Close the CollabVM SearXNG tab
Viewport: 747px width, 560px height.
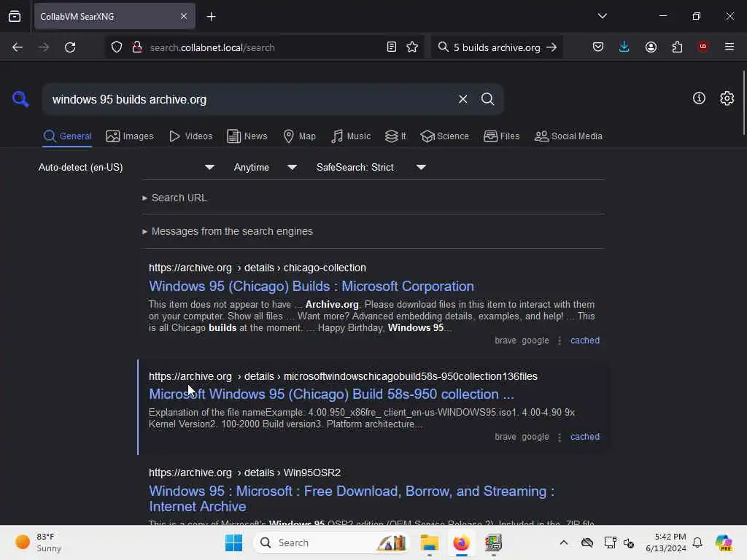184,17
